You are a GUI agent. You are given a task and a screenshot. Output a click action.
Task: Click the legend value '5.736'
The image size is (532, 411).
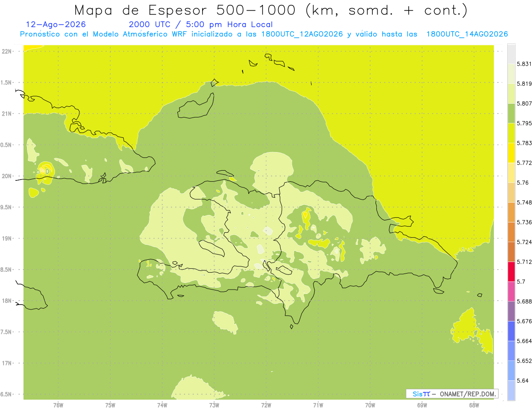pos(524,222)
